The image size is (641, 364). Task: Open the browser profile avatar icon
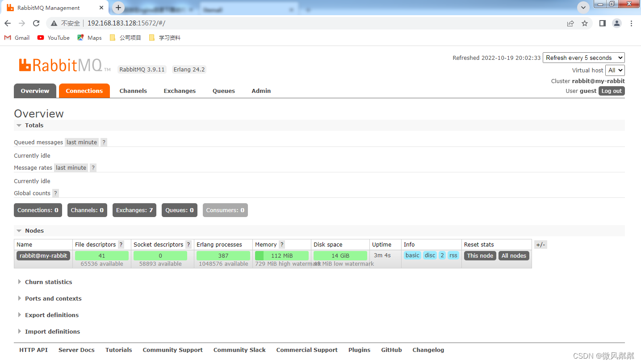pos(617,23)
